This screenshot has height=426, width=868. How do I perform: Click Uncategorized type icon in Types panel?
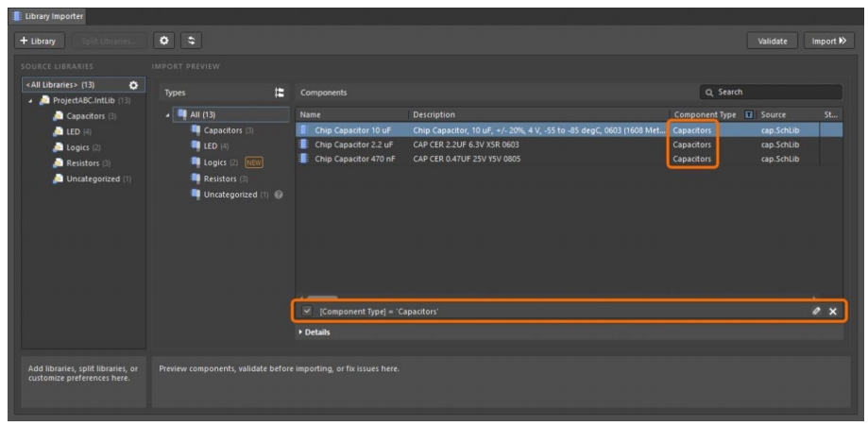coord(196,195)
